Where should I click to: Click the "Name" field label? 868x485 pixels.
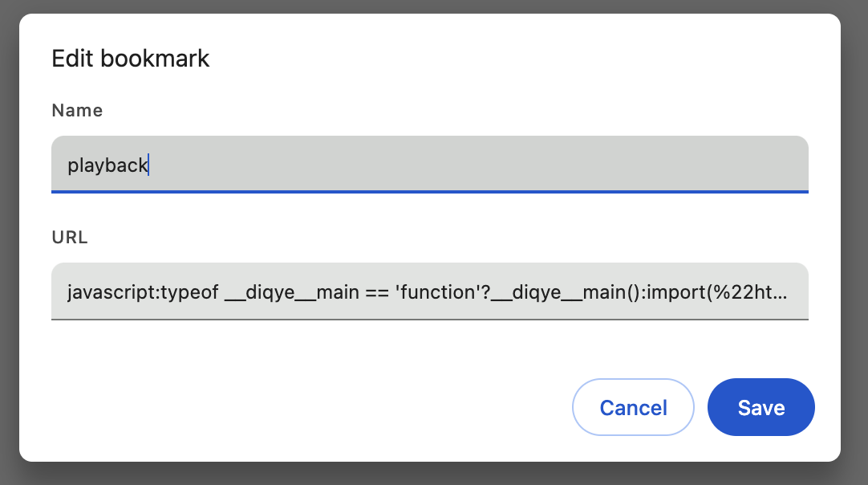click(77, 111)
